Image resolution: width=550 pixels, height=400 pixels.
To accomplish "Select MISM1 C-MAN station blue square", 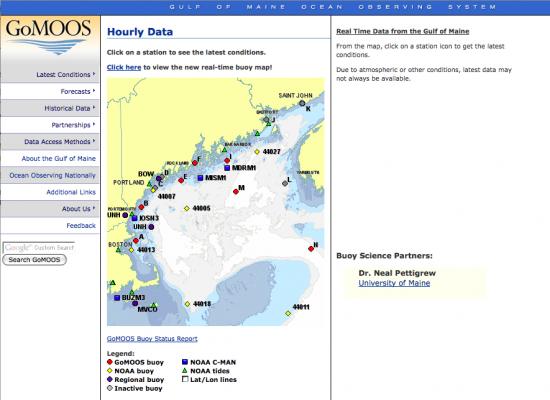I will coord(200,178).
